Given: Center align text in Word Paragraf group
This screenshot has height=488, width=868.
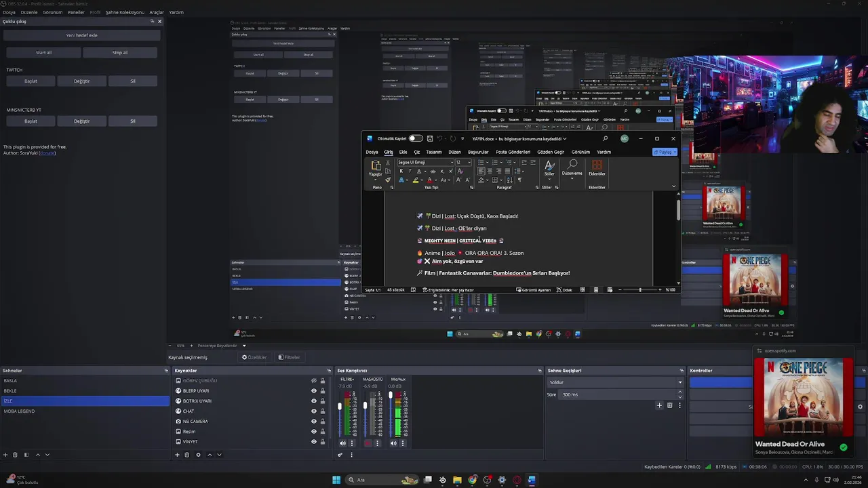Looking at the screenshot, I should pos(490,171).
